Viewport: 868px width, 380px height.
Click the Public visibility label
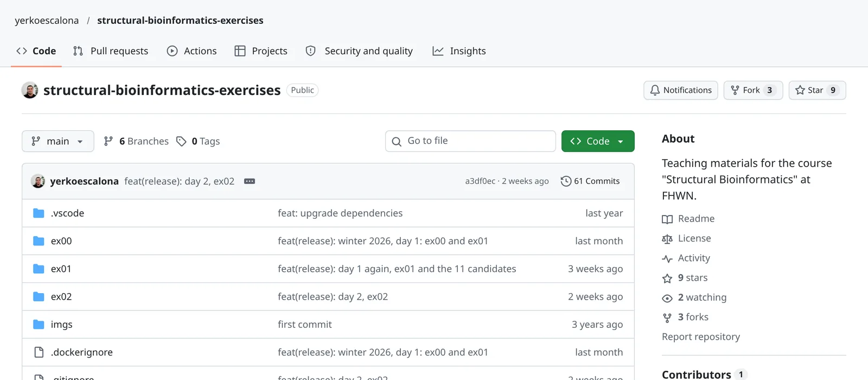click(302, 90)
